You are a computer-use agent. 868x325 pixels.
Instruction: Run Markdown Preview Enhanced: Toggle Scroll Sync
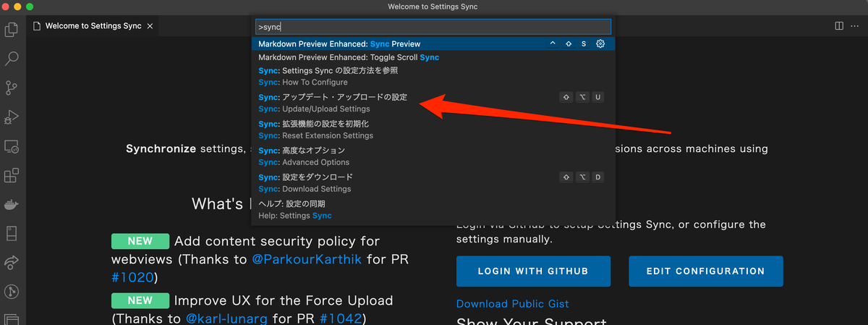click(x=433, y=57)
